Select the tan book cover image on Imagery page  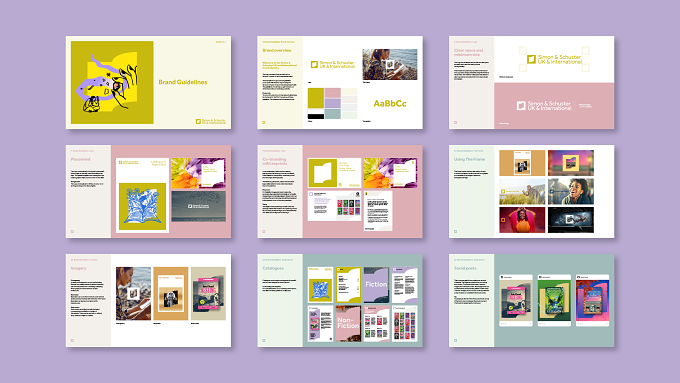(171, 294)
